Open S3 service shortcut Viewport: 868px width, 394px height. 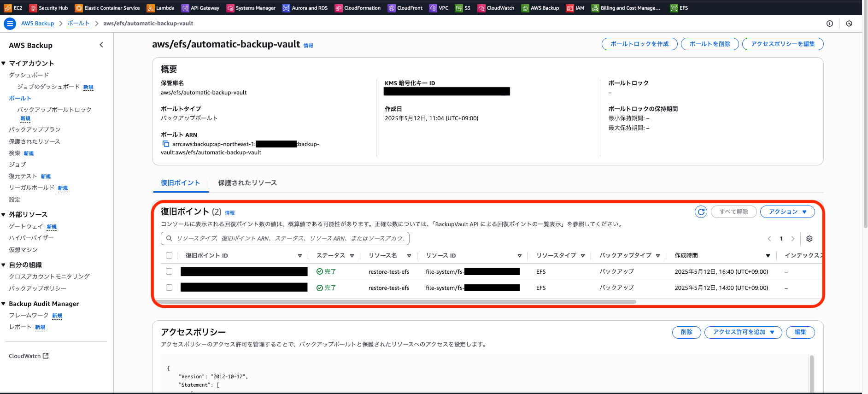click(x=463, y=8)
